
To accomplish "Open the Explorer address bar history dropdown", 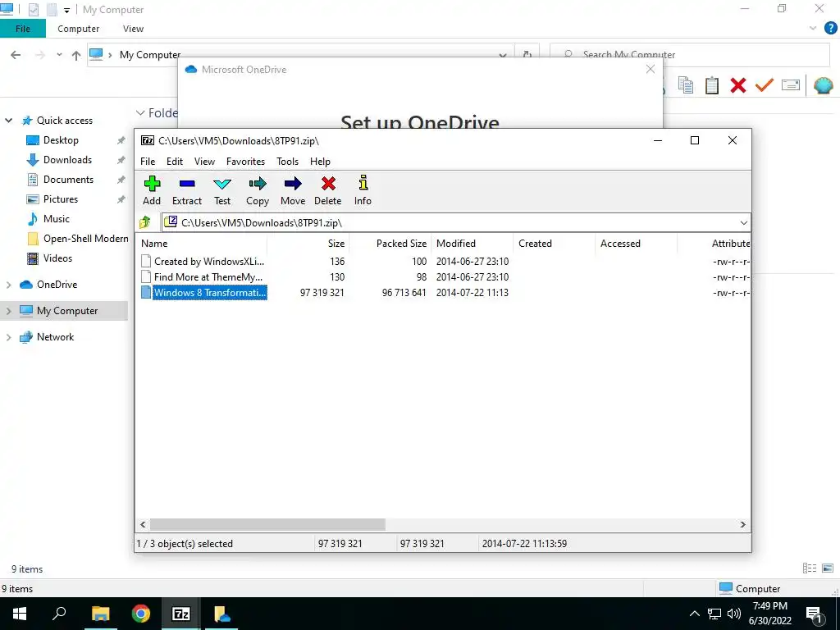I will (x=503, y=55).
